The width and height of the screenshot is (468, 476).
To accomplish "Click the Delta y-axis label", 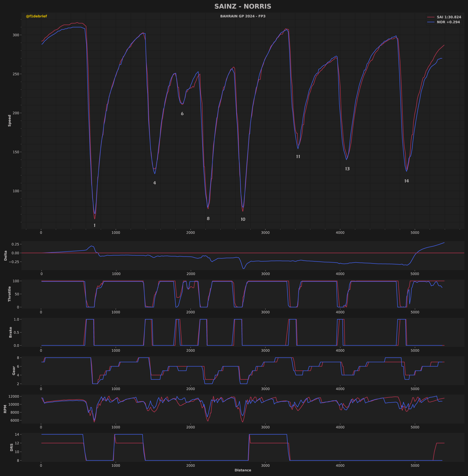I will point(6,256).
